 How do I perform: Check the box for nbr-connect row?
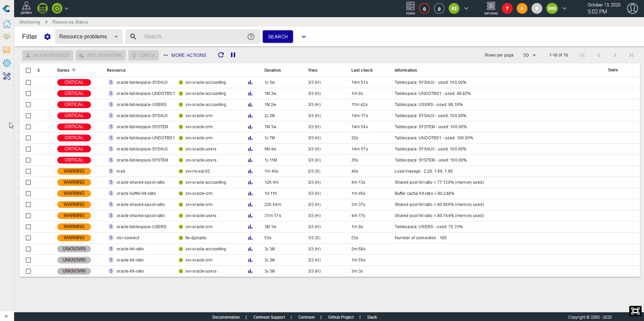[28, 238]
